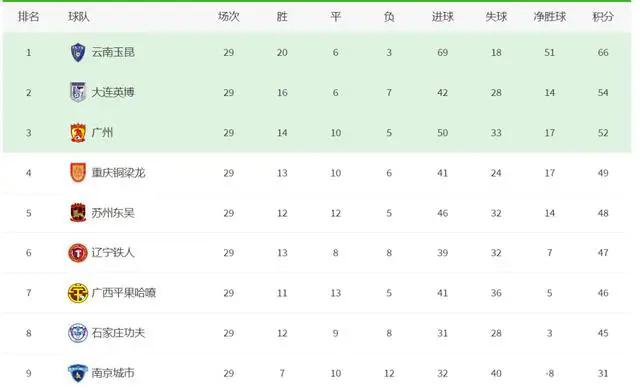
Task: Click the 场次 column header
Action: (229, 17)
